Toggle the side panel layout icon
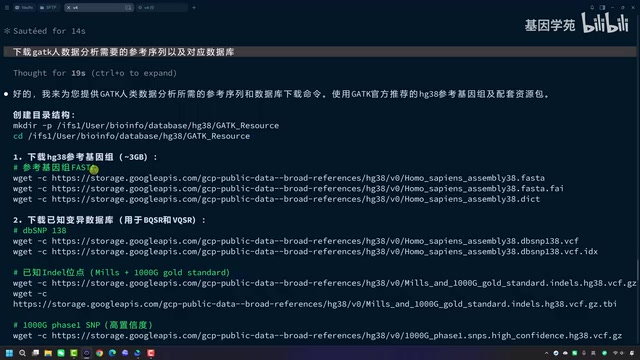Viewport: 640px width, 360px height. 602,7
